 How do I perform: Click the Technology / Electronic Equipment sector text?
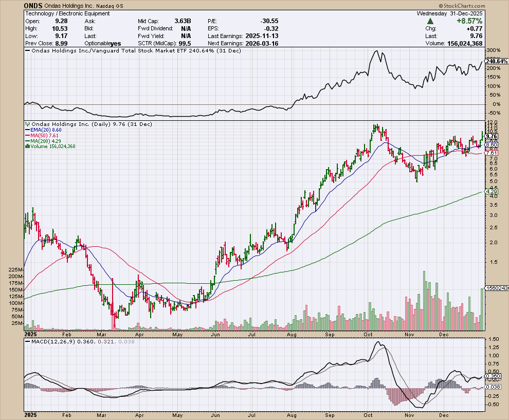click(x=67, y=14)
